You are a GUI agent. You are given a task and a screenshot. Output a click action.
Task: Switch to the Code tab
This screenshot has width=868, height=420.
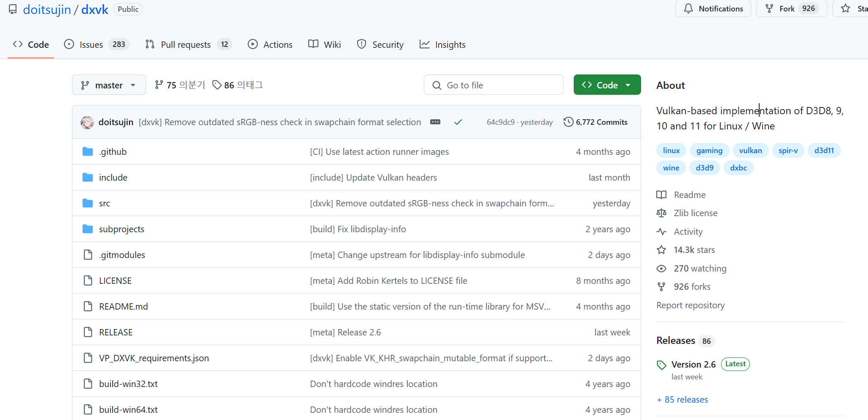click(31, 44)
